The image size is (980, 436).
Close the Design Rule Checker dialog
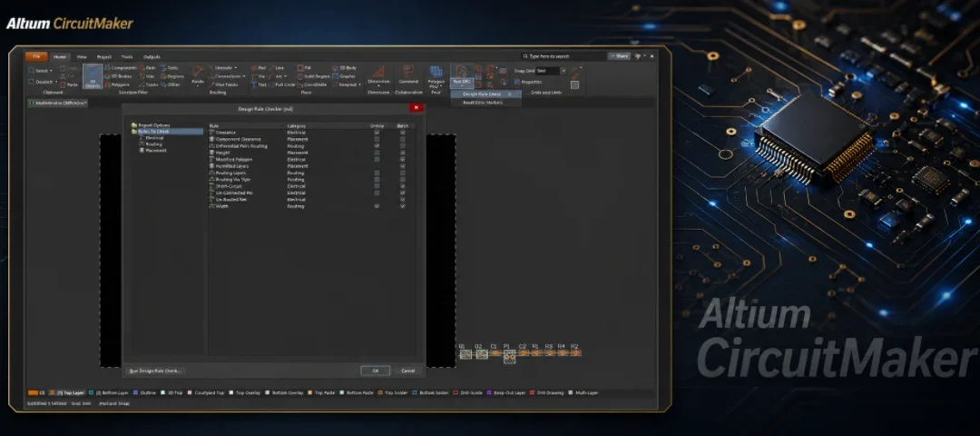click(x=416, y=107)
